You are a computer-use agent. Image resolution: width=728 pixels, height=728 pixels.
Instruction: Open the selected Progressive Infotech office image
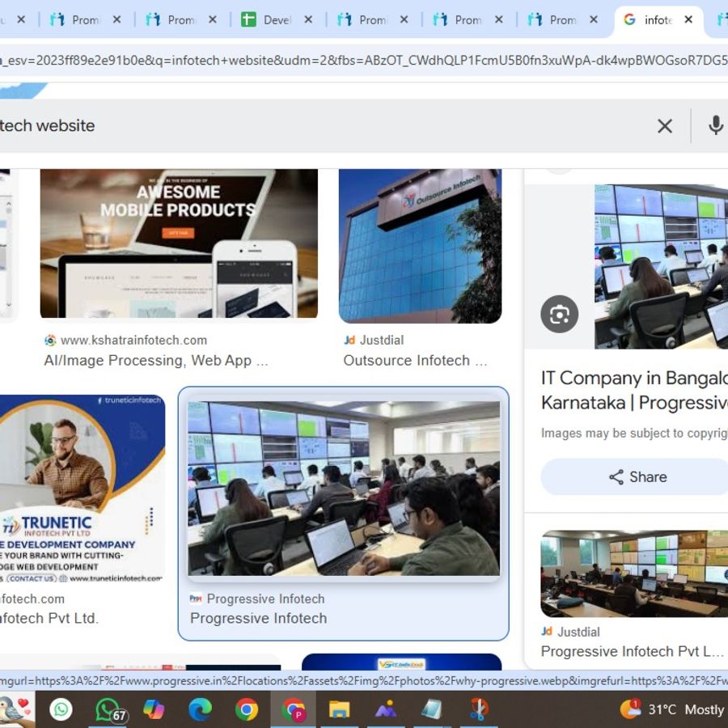[344, 489]
